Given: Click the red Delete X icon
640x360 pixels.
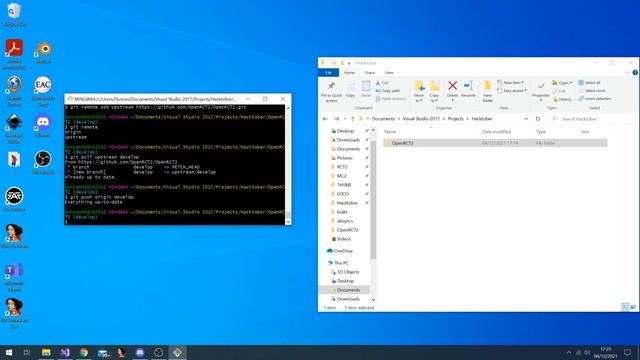Looking at the screenshot, I should pos(452,85).
